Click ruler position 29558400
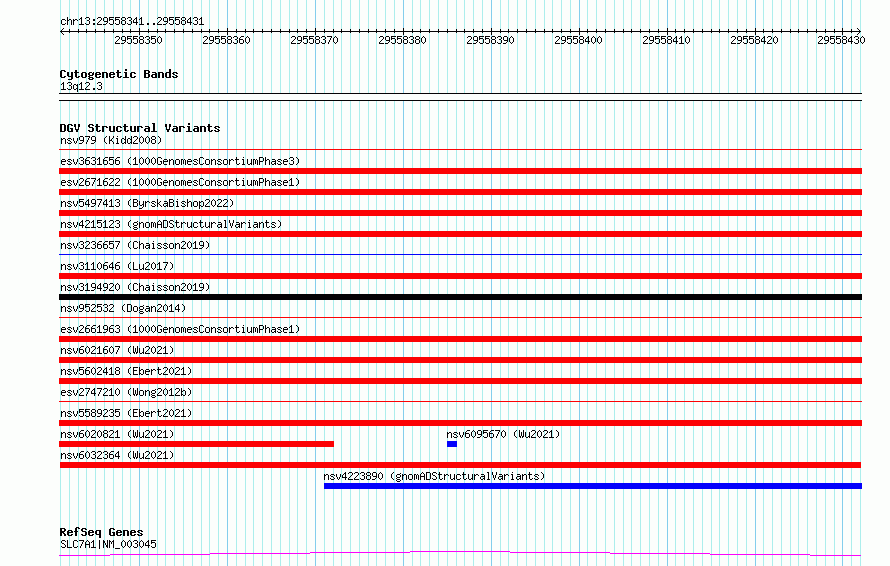890x566 pixels. [x=578, y=40]
